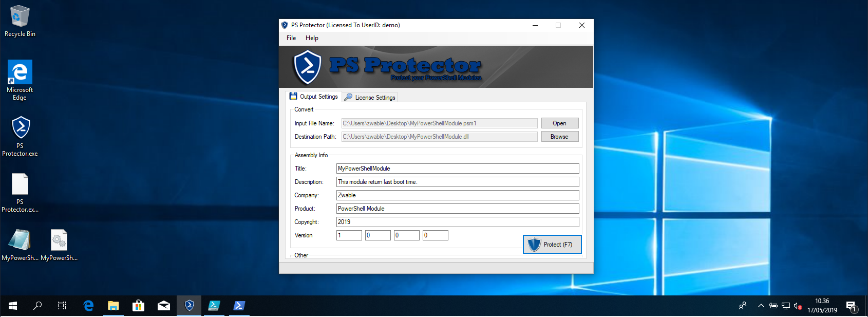Click the Copyright field containing 2019
The width and height of the screenshot is (868, 317).
tap(458, 222)
